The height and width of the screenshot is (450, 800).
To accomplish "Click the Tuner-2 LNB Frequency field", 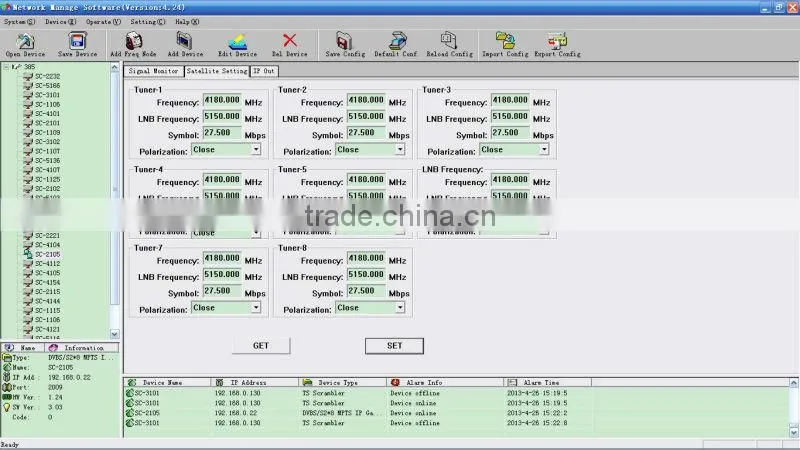I will click(366, 116).
